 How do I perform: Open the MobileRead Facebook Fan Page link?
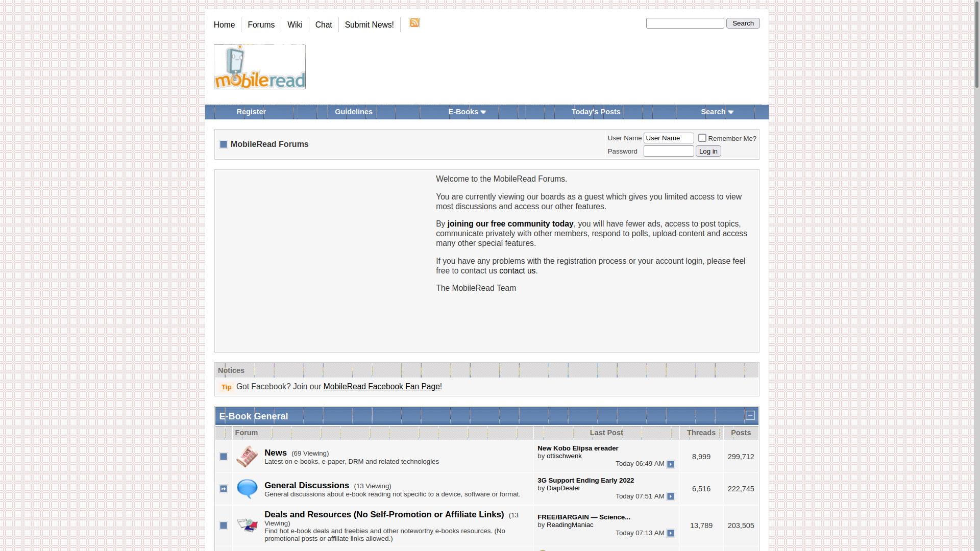381,387
